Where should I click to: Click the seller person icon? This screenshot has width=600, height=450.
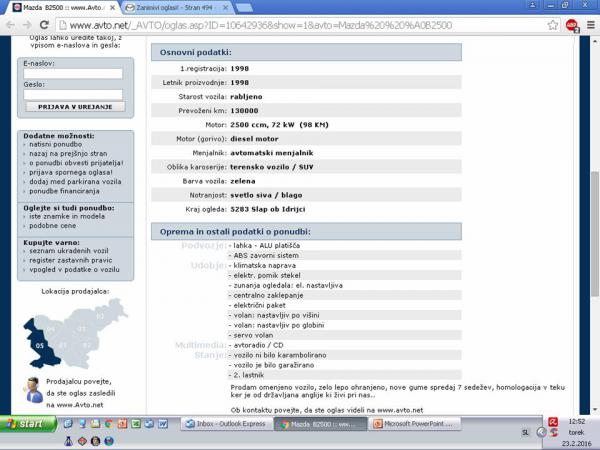pos(32,390)
